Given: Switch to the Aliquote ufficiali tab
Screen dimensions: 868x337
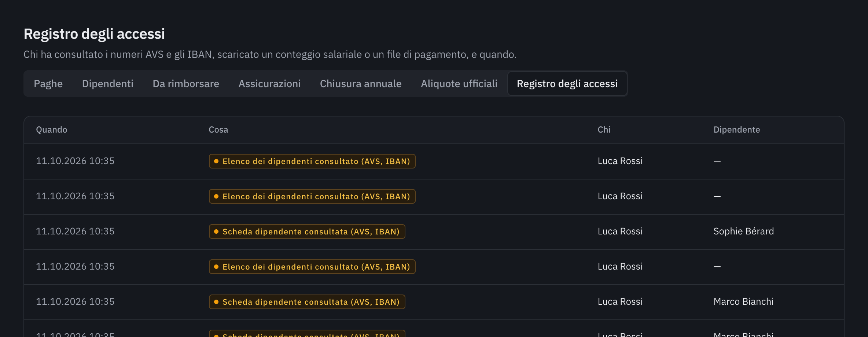Looking at the screenshot, I should [x=459, y=84].
